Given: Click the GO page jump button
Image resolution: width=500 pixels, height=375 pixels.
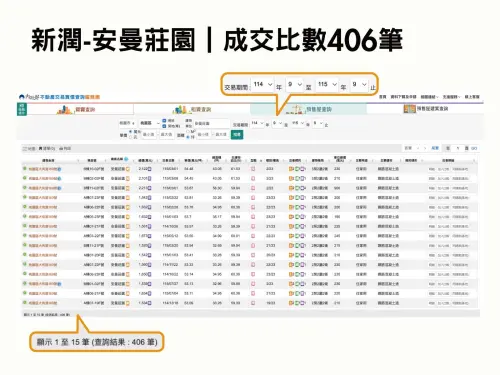Looking at the screenshot, I should pos(474,148).
